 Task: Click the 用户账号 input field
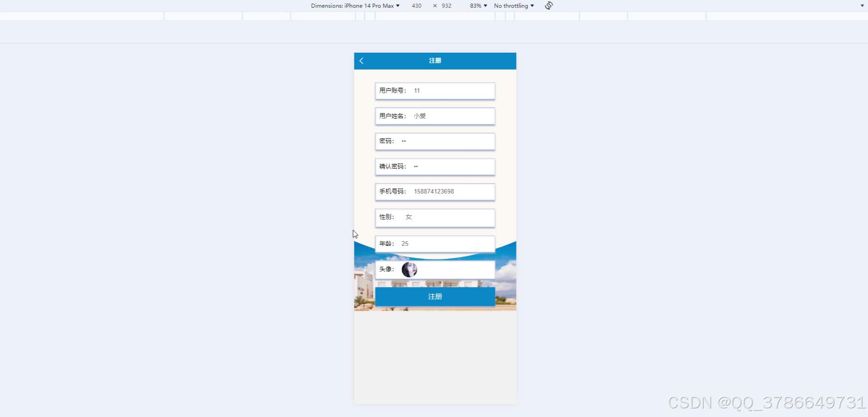[x=435, y=91]
